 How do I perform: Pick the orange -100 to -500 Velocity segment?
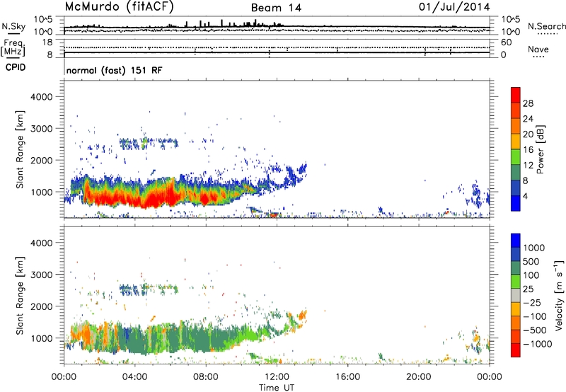click(x=516, y=323)
